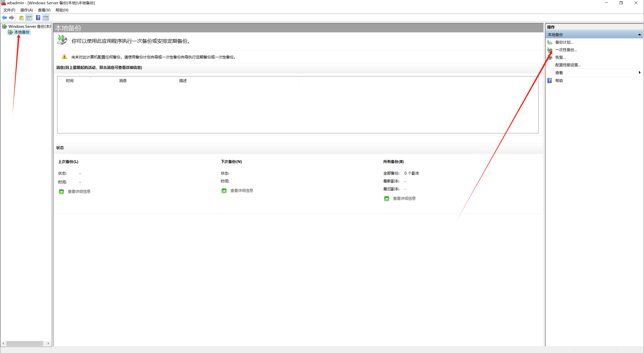Sort messages by the 时间 column header
The width and height of the screenshot is (644, 353).
click(70, 81)
